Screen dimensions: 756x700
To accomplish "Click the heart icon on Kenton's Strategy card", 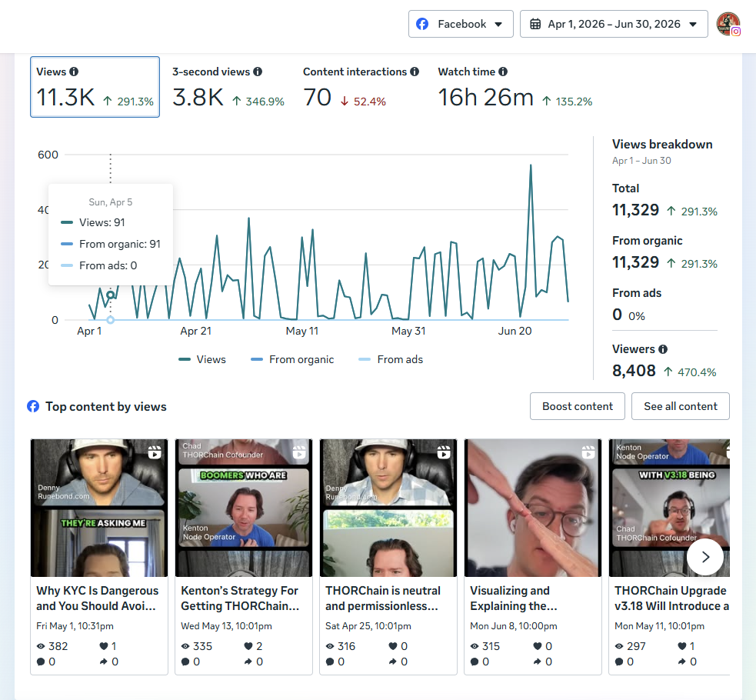I will (x=248, y=646).
